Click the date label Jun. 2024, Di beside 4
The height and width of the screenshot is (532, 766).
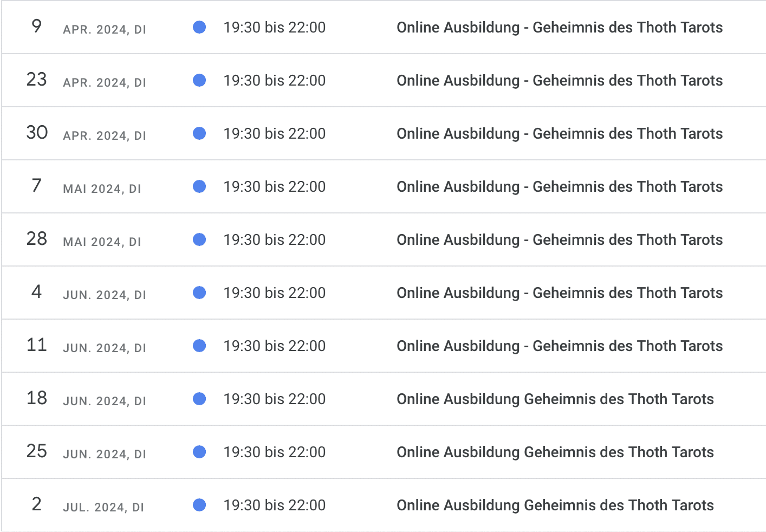[105, 295]
